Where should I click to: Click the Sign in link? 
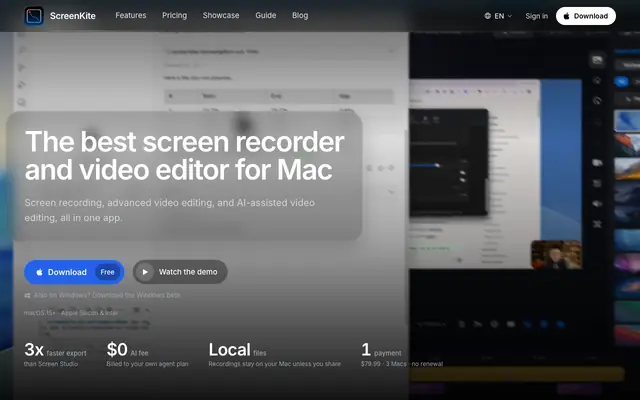click(536, 16)
